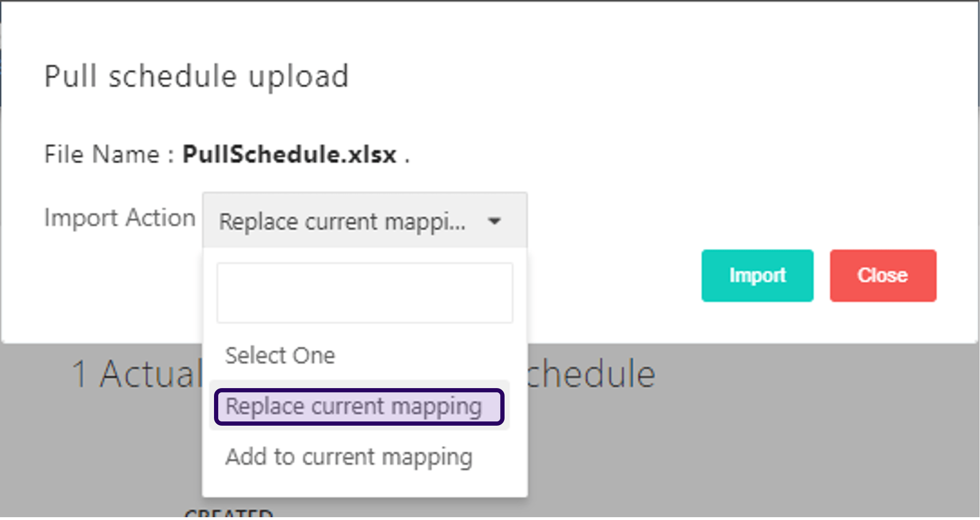Select the currently displayed 'Replace current mappi...' value
Image resolution: width=980 pixels, height=520 pixels.
click(x=343, y=222)
